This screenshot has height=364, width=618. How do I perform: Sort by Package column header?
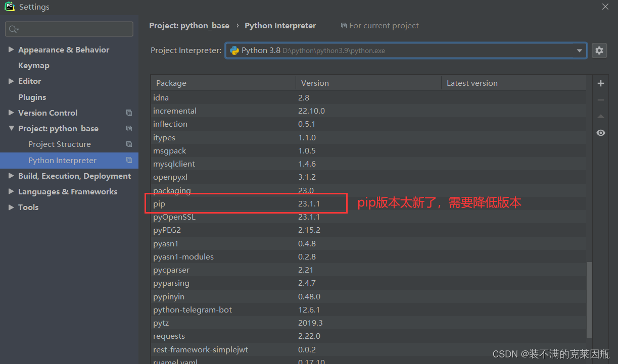pos(223,83)
